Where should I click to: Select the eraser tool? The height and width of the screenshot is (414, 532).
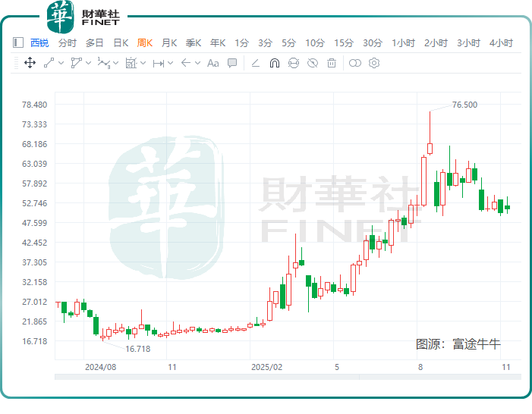click(256, 63)
